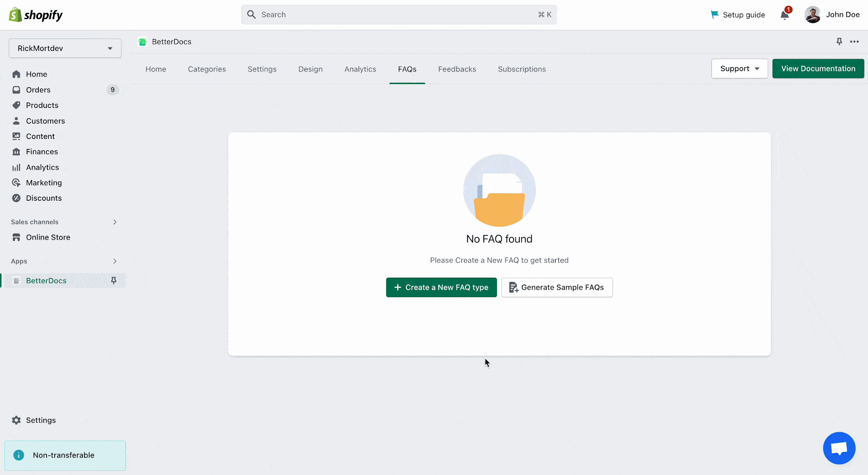Screen dimensions: 868x475
Task: Open the Analytics tab in BetterDocs
Action: pos(360,69)
